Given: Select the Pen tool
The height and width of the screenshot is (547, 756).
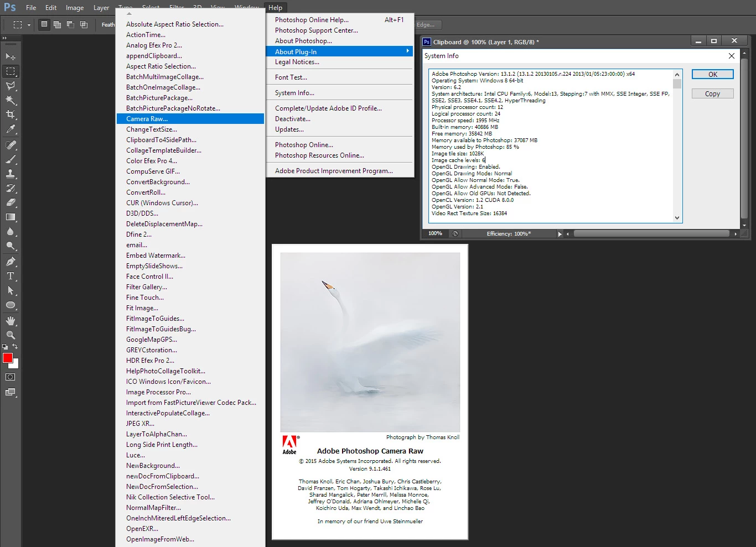Looking at the screenshot, I should (11, 262).
